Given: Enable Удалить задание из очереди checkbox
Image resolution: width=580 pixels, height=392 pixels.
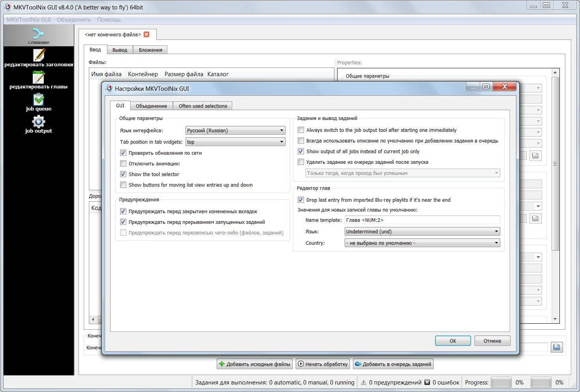Looking at the screenshot, I should [x=301, y=162].
